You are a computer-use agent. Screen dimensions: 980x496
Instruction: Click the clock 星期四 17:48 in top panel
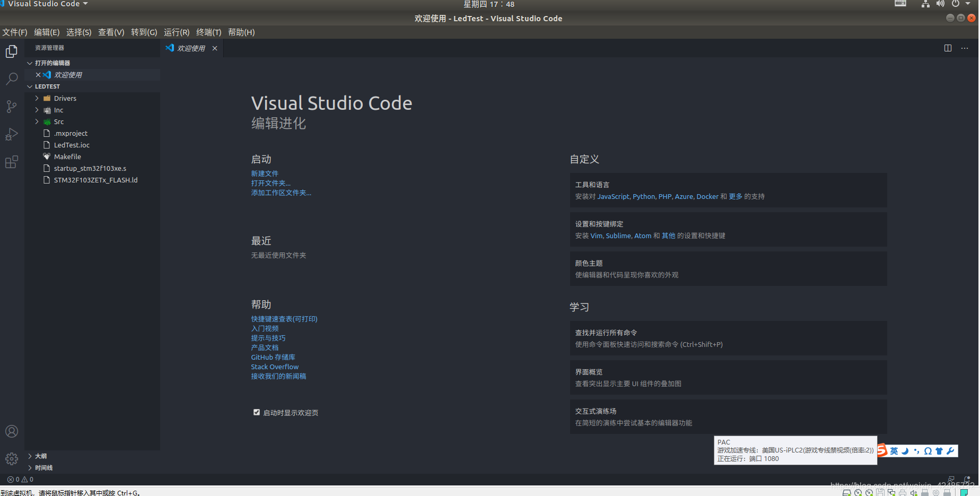(x=489, y=4)
